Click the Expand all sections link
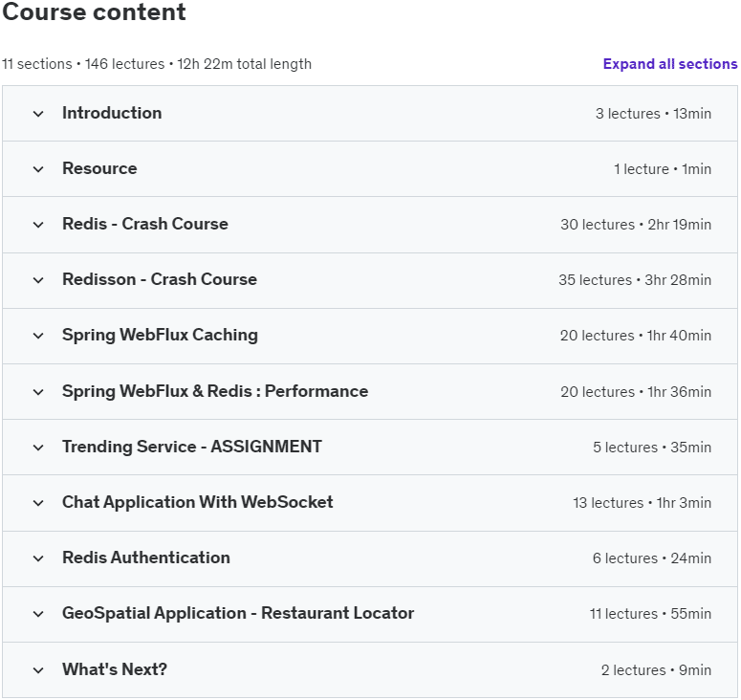Screen dimensions: 741x700 click(669, 64)
